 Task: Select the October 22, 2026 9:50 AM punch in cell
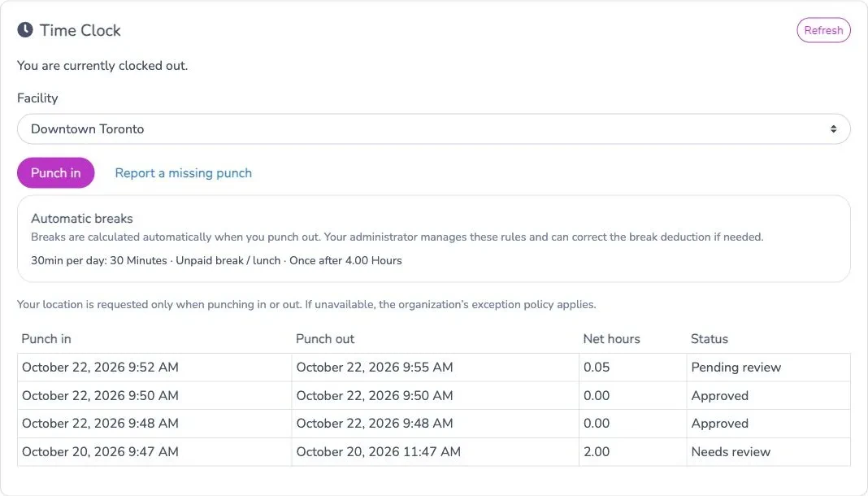(x=154, y=396)
